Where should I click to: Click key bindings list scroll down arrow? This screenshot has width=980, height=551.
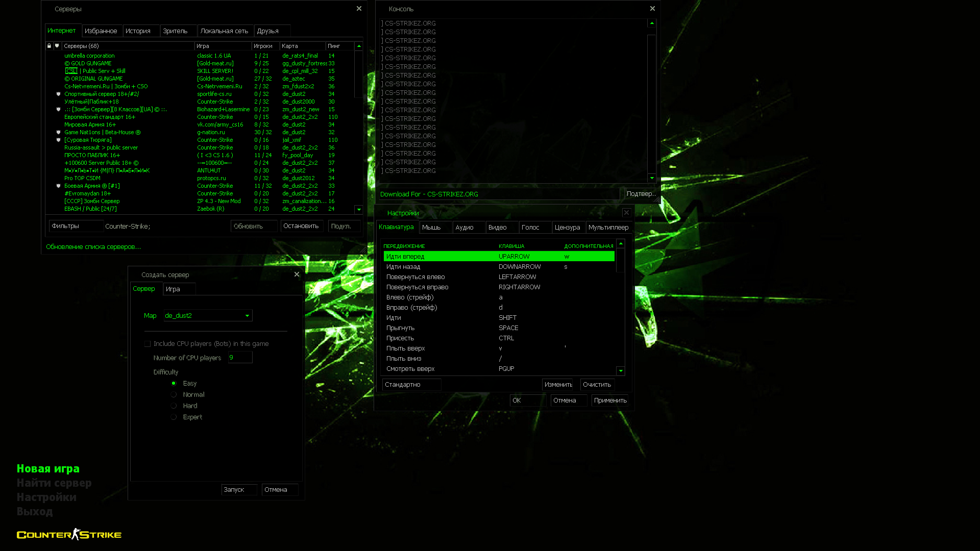pyautogui.click(x=621, y=371)
